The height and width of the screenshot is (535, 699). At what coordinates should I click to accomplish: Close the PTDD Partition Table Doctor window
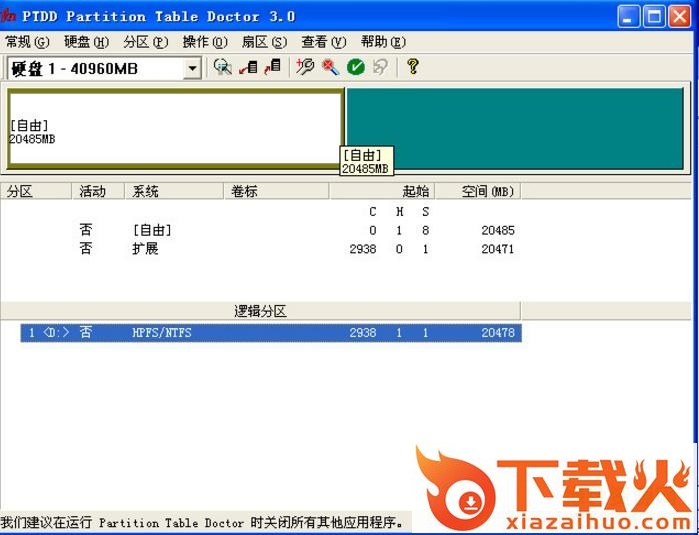[679, 16]
